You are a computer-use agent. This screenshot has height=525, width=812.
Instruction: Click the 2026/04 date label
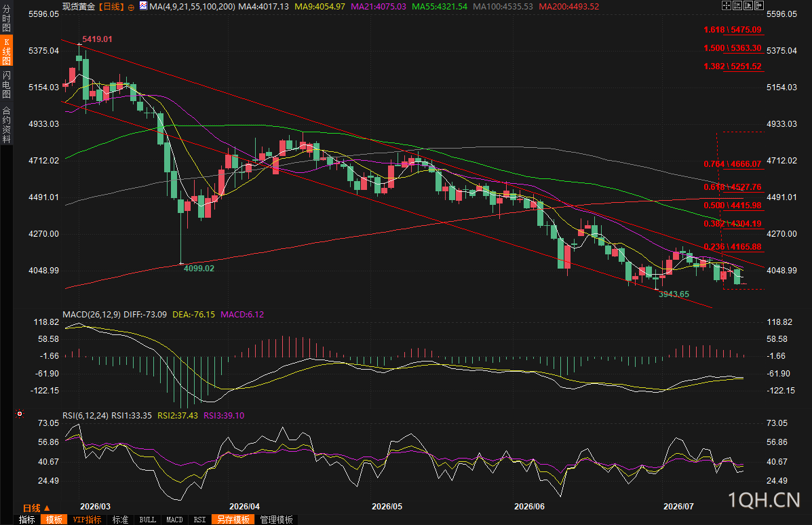point(244,507)
